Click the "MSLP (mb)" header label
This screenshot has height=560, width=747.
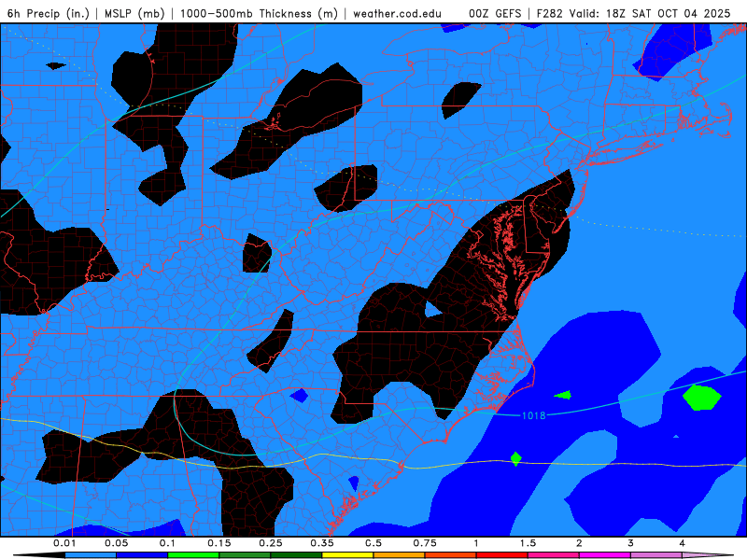tap(134, 13)
